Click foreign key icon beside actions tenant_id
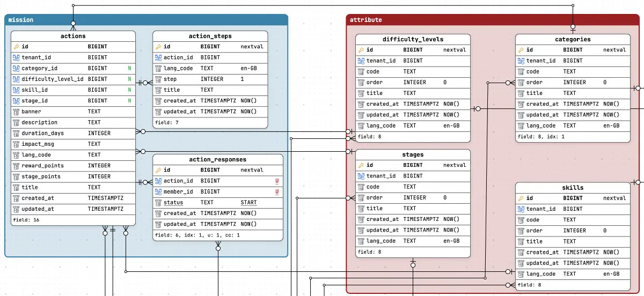 [x=16, y=57]
